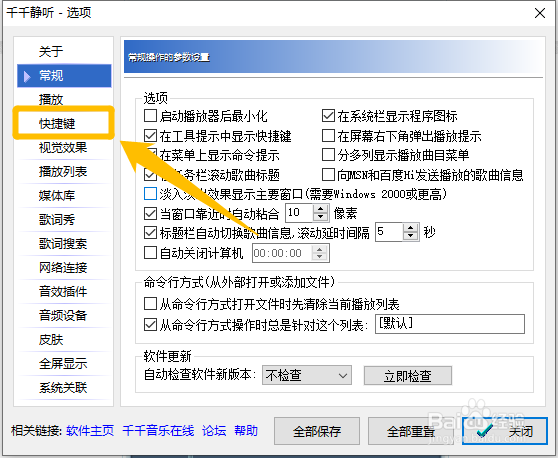Open the 论坛 link
558x458 pixels.
click(x=214, y=431)
